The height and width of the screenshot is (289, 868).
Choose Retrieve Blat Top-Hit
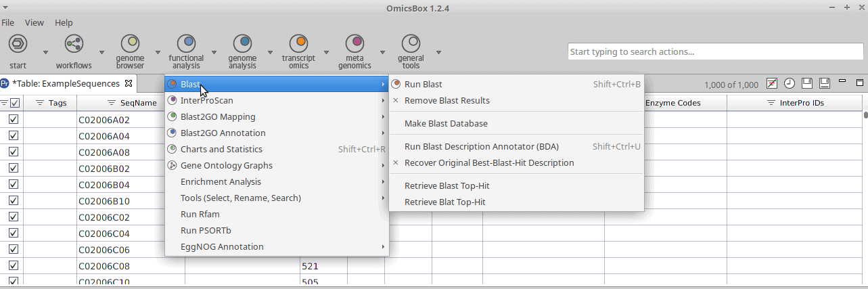click(x=516, y=202)
